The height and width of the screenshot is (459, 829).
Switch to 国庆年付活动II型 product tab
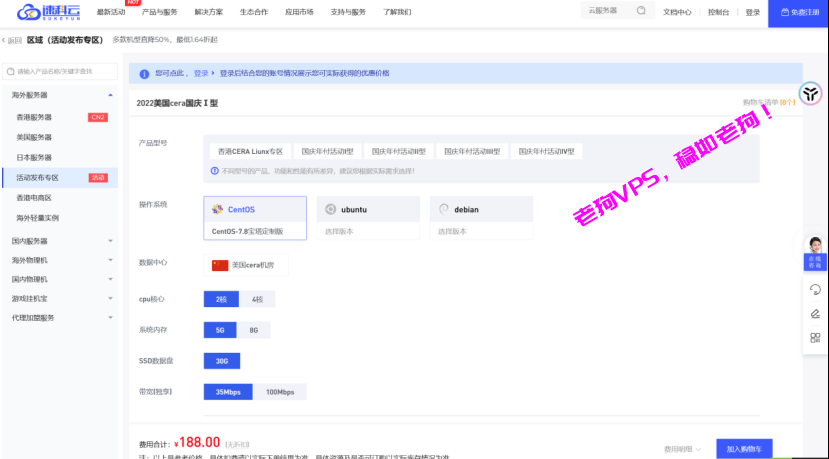click(399, 151)
